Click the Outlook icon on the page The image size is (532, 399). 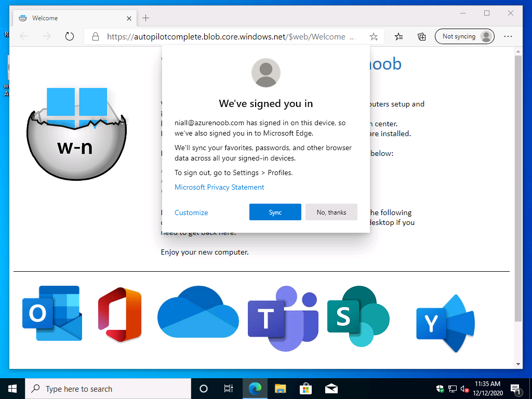[x=52, y=313]
